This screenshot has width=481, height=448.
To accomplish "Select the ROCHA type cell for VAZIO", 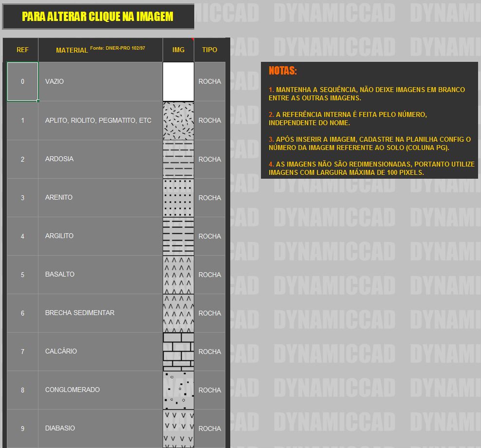I will coord(209,82).
